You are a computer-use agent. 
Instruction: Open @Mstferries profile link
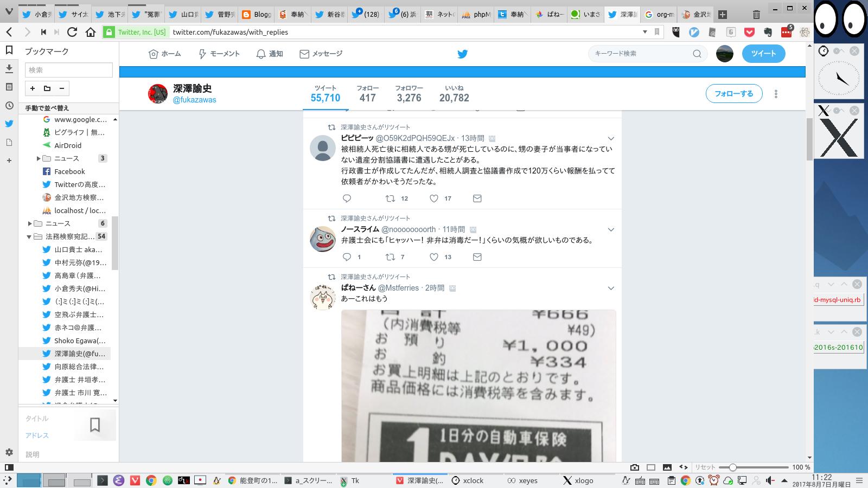point(398,288)
